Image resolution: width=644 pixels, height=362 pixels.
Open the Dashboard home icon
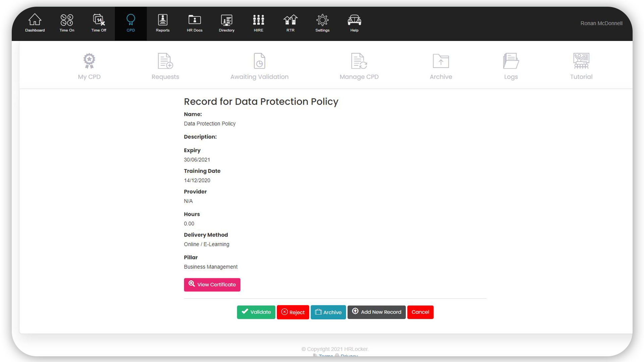(35, 20)
